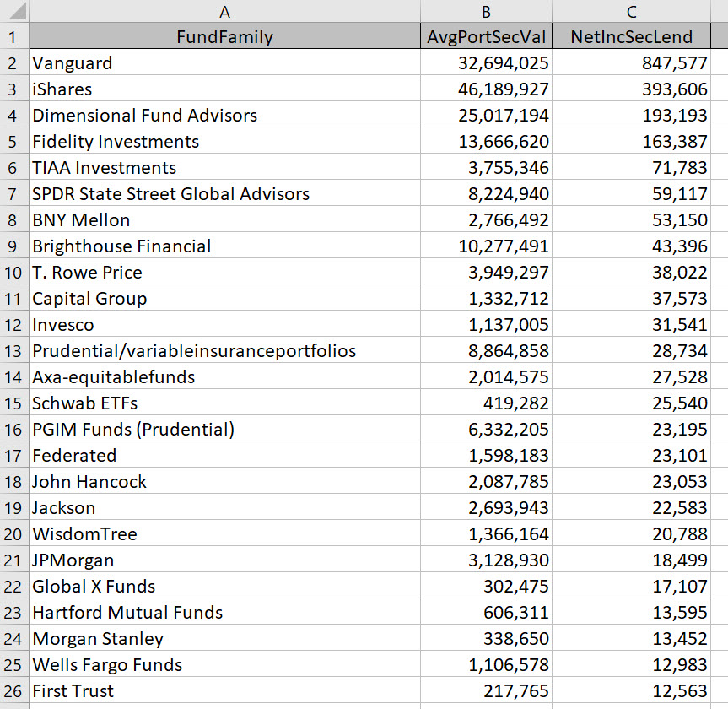
Task: Click value 46,189,927 for iShares
Action: (x=486, y=89)
